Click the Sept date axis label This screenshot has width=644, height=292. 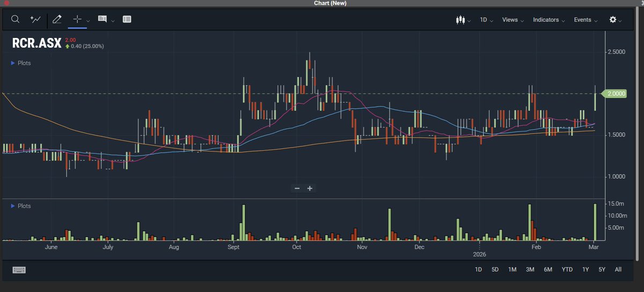coord(233,248)
